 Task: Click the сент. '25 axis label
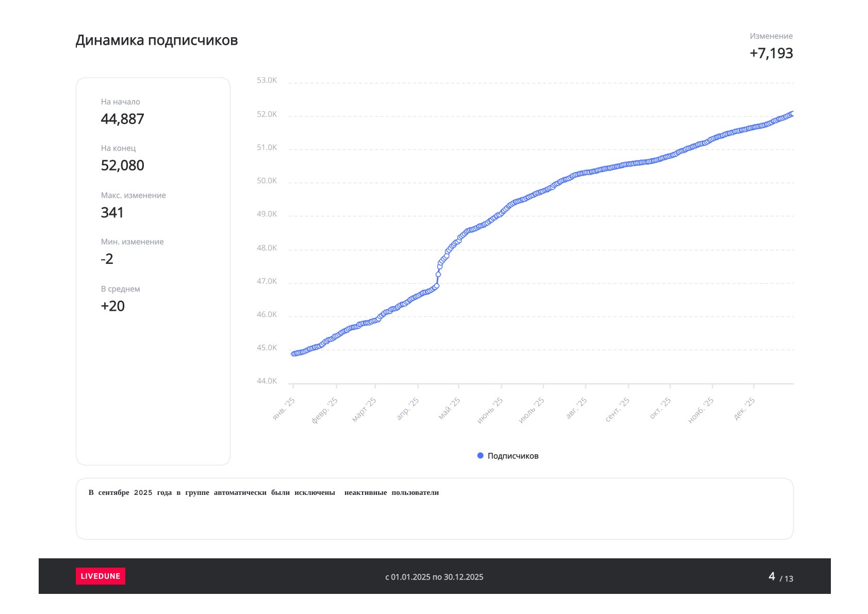click(x=617, y=410)
